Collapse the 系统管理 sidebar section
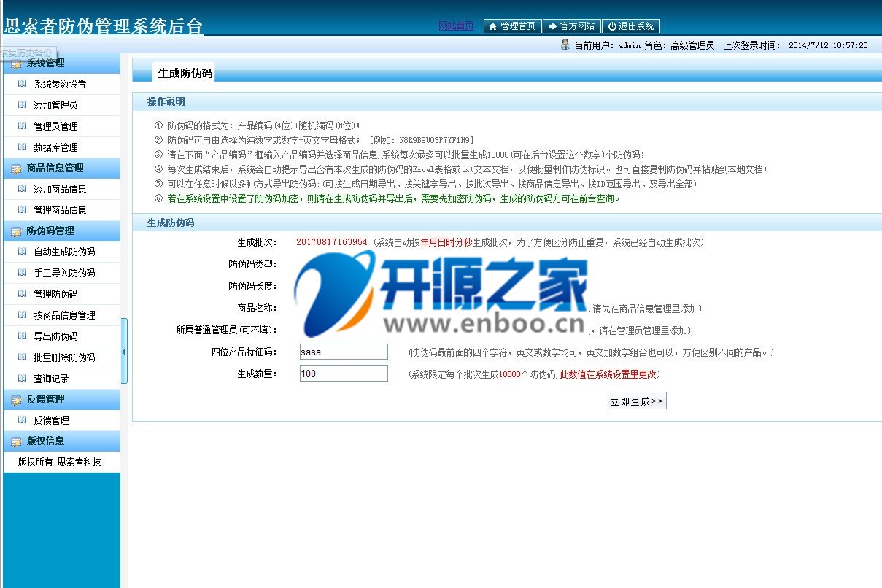 [61, 63]
